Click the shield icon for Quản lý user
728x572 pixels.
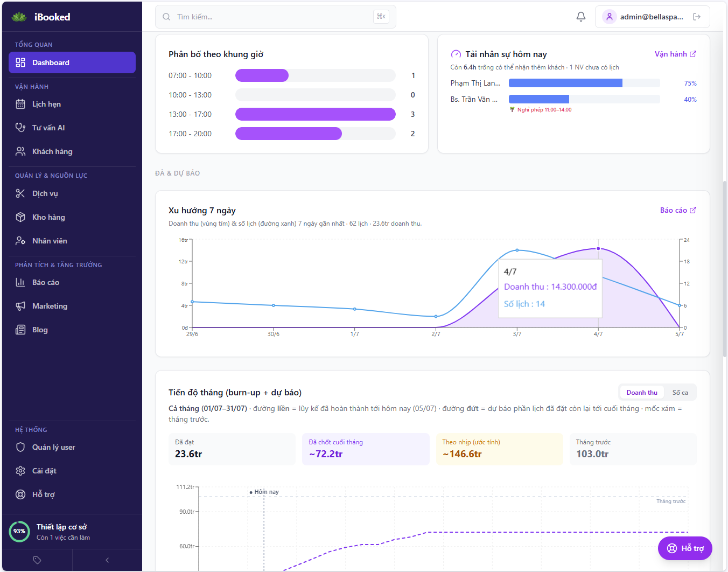[x=20, y=447]
